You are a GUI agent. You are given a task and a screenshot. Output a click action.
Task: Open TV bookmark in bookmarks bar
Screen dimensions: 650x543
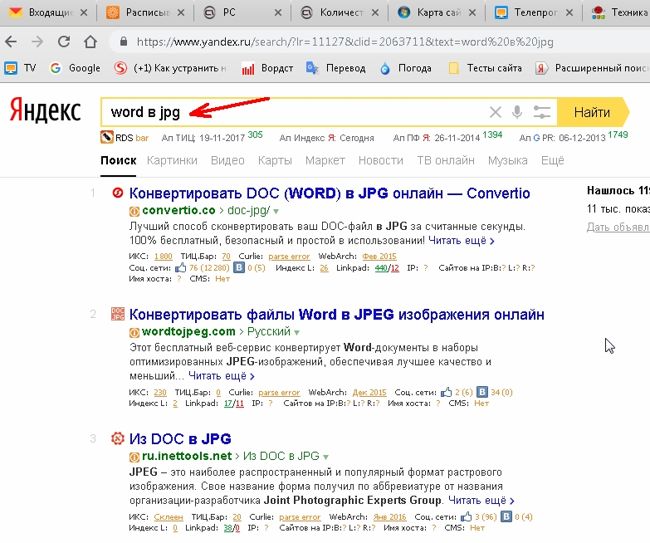20,68
